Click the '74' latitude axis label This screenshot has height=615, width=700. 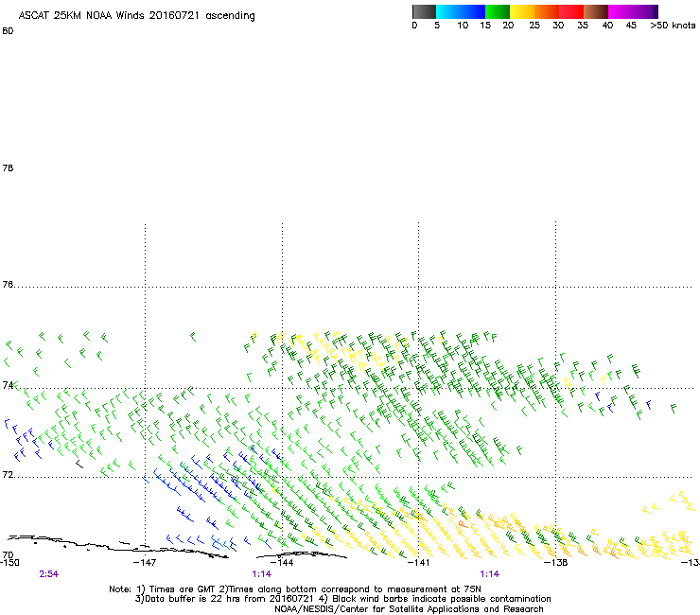(x=8, y=385)
